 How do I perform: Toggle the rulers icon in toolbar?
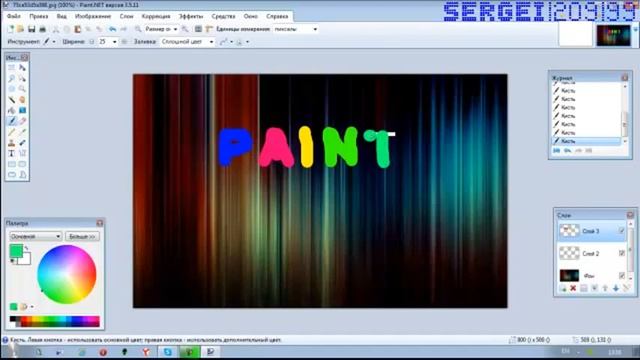209,29
